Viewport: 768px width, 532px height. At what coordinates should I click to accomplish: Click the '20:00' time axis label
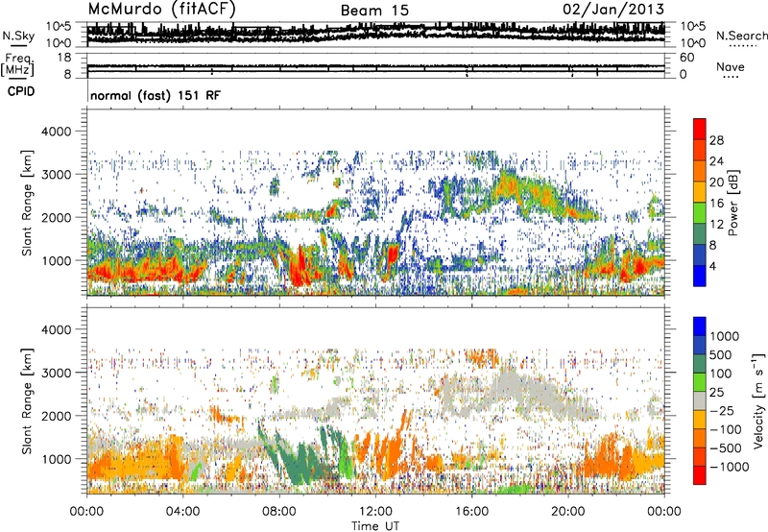(x=567, y=512)
